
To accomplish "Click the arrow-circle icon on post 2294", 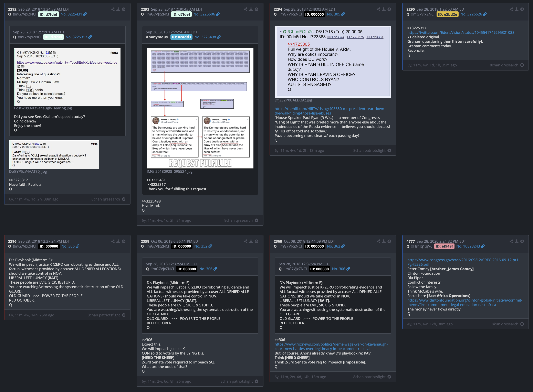I will pos(389,9).
